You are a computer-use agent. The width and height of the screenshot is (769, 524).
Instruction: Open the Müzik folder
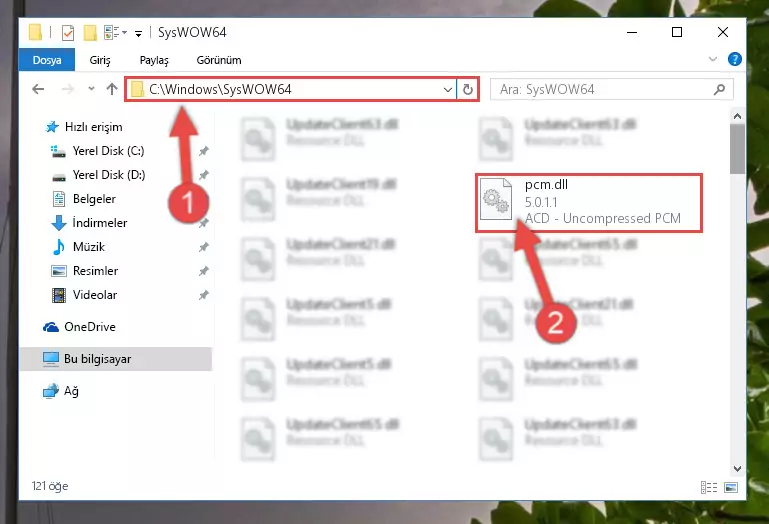pyautogui.click(x=89, y=247)
